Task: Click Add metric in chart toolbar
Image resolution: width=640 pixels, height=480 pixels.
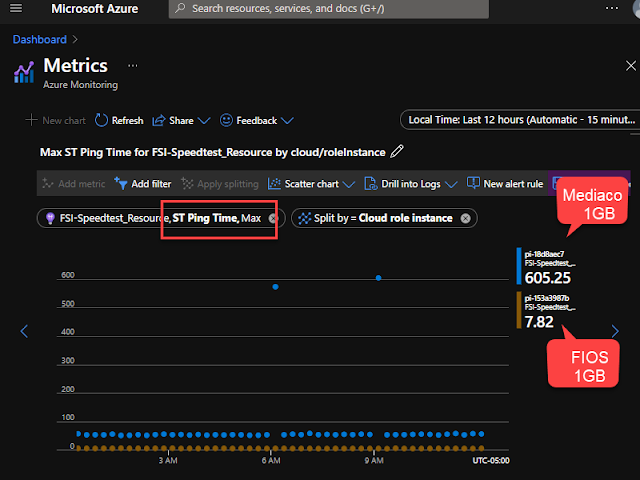Action: click(x=73, y=184)
